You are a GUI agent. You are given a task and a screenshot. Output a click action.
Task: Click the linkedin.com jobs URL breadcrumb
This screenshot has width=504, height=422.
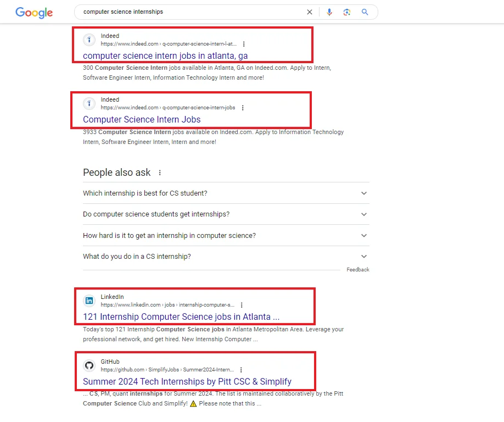(167, 304)
